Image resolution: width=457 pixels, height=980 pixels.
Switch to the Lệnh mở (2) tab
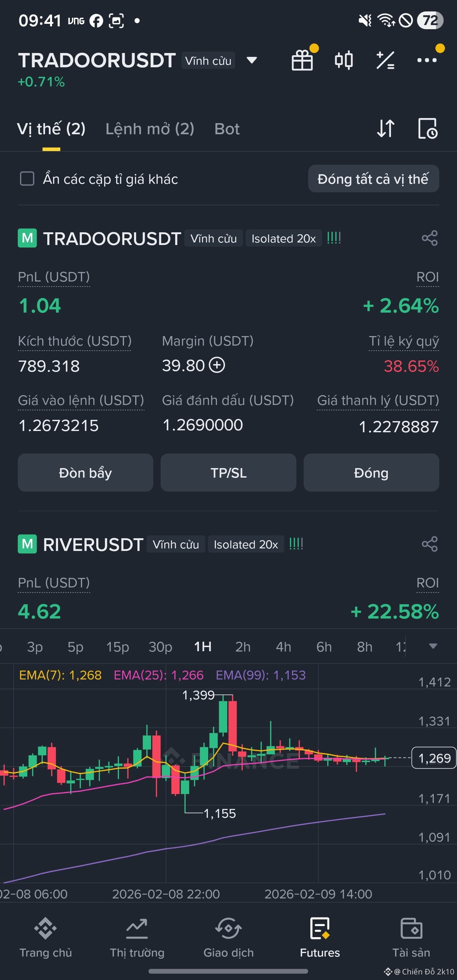(x=150, y=129)
